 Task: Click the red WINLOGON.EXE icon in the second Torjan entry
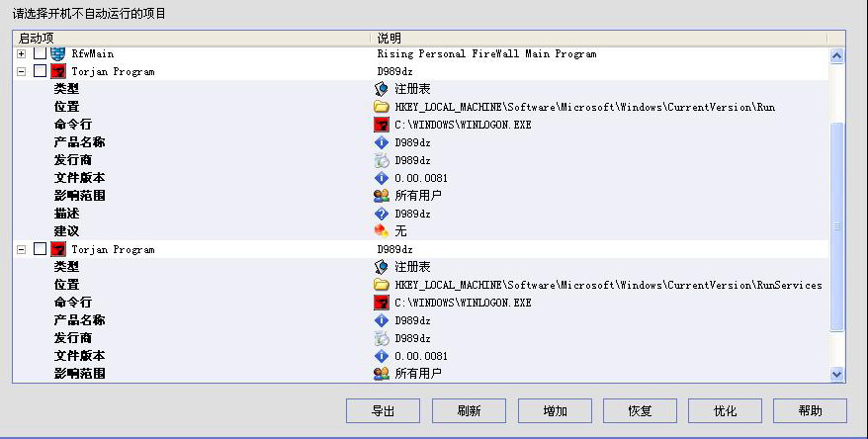coord(382,303)
